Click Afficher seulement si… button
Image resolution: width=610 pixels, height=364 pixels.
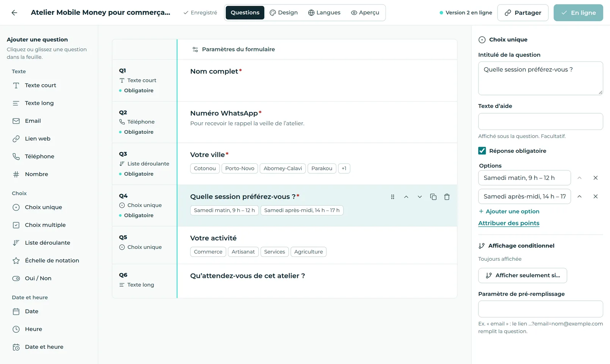pos(522,276)
